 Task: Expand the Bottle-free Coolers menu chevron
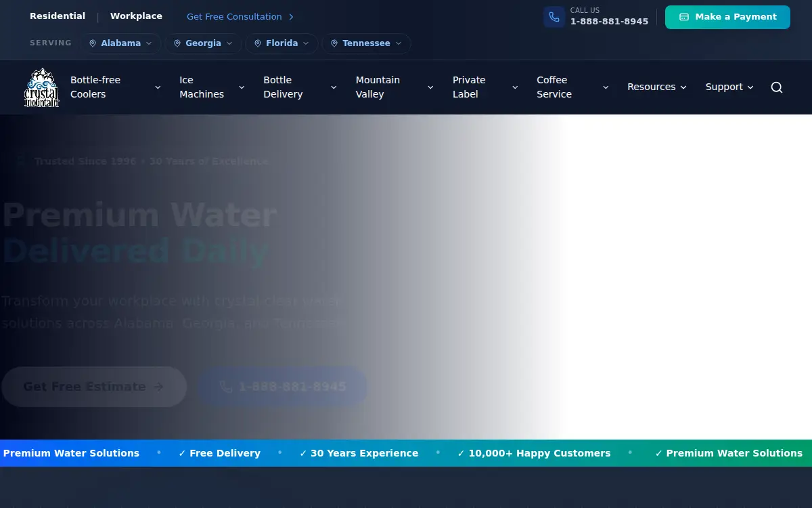158,87
